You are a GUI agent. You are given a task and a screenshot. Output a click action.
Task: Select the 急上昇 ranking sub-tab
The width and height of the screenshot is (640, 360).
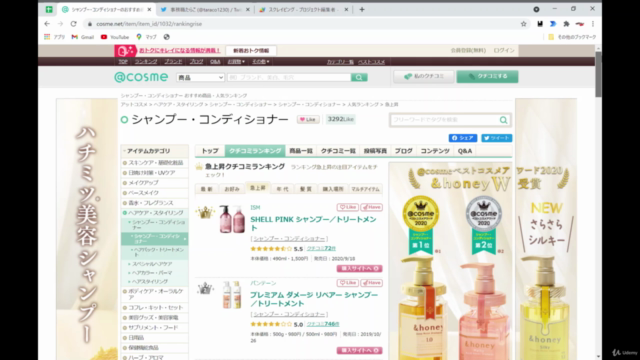[258, 188]
